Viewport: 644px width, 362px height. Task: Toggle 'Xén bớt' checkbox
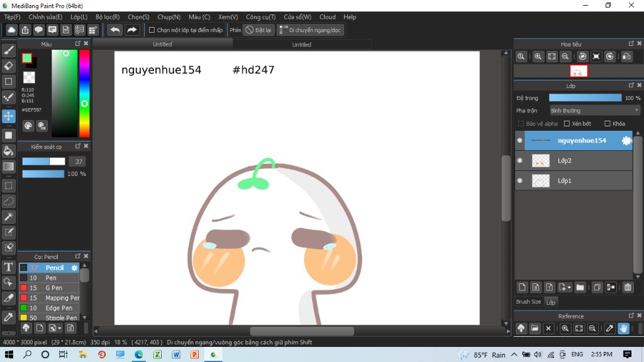567,124
